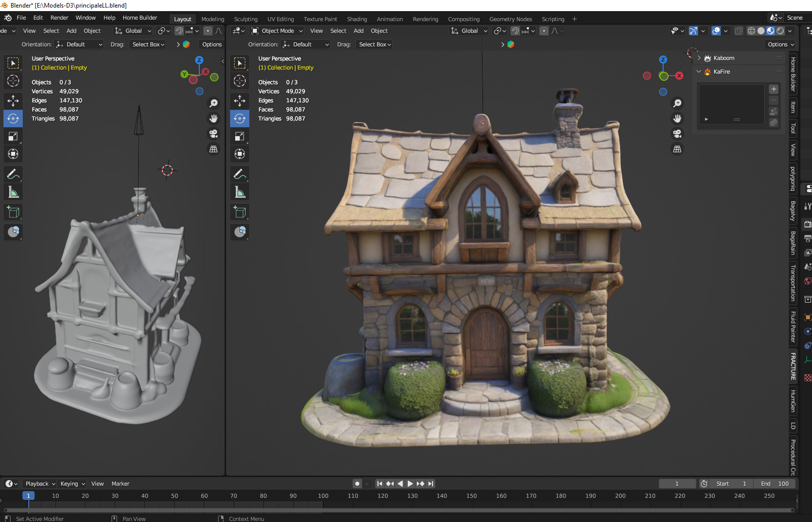Click KaFire add plus button
This screenshot has height=522, width=812.
(x=774, y=89)
